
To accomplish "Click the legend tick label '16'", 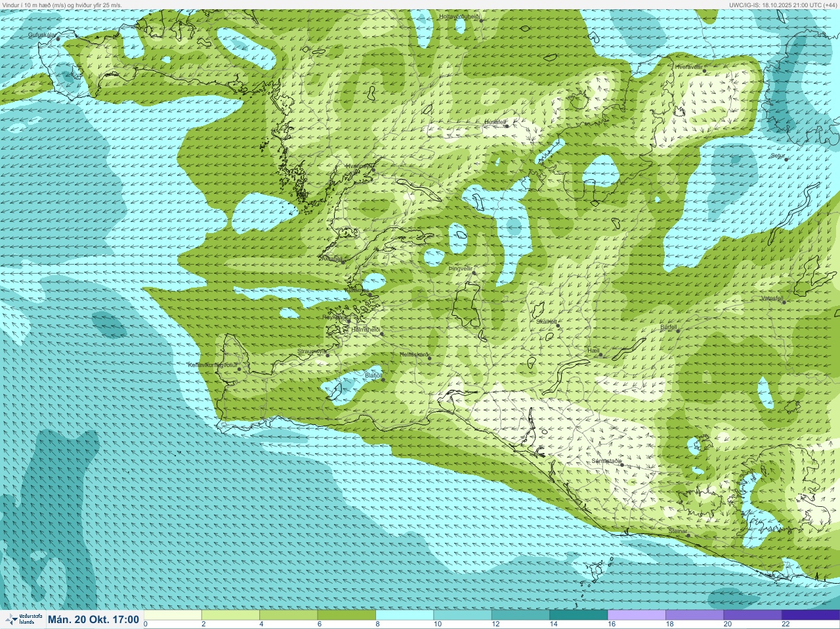I will pos(612,624).
